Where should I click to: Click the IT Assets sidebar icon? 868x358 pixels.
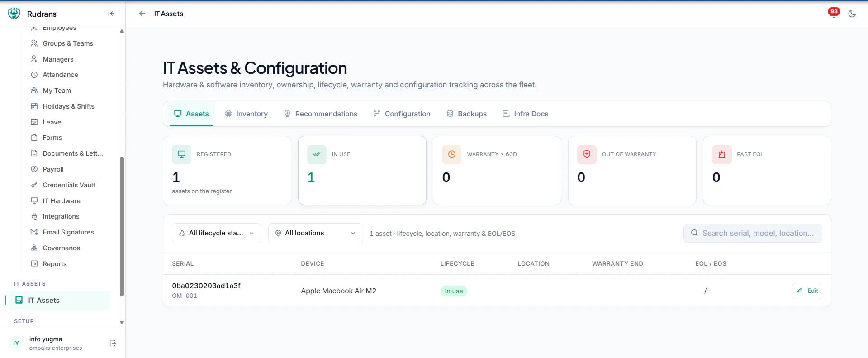(19, 300)
